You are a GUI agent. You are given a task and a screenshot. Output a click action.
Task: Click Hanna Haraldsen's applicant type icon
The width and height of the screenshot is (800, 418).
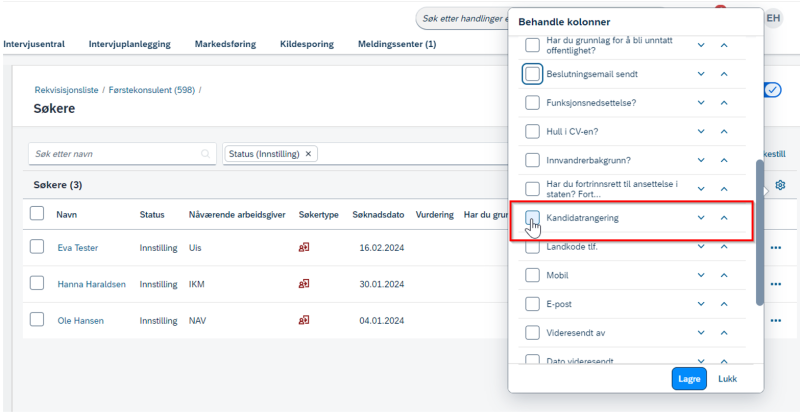tap(304, 284)
